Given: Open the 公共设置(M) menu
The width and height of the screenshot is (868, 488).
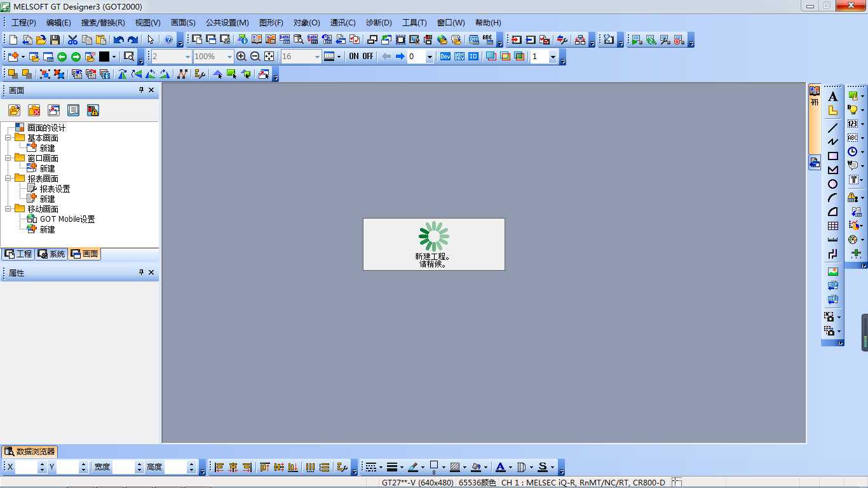Looking at the screenshot, I should 227,22.
